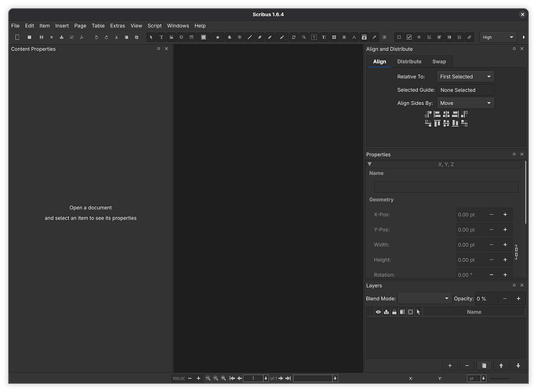Click the eye visibility column in Layers
The image size is (537, 392).
[378, 312]
